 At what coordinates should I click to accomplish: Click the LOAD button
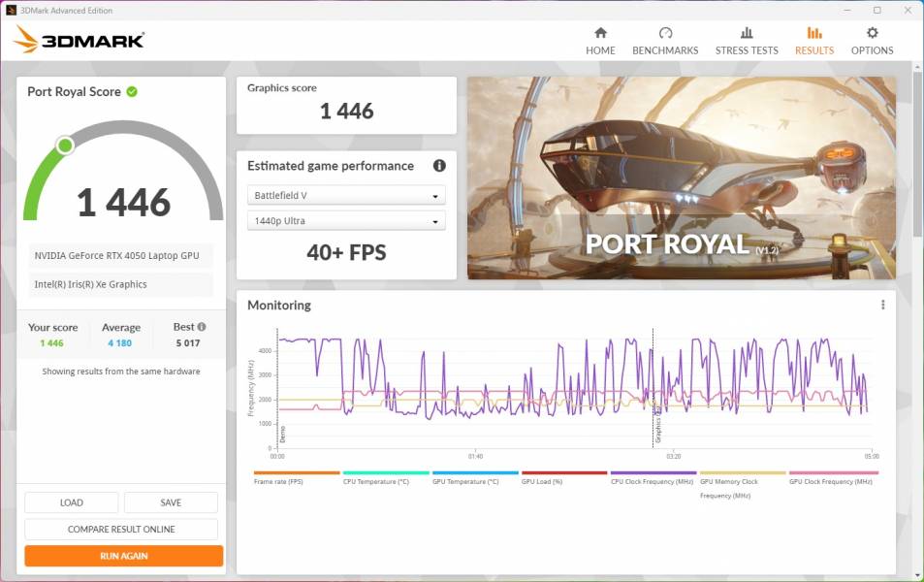tap(72, 502)
